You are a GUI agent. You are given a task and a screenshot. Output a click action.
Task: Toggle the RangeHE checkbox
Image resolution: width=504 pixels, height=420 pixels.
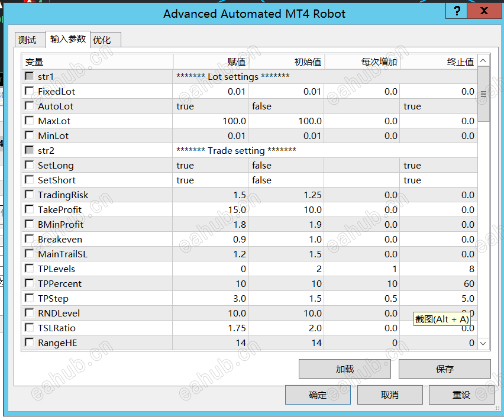click(29, 343)
